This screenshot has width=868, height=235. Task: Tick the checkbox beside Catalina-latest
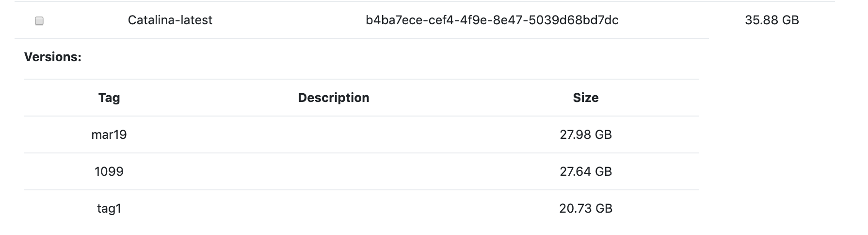coord(39,21)
